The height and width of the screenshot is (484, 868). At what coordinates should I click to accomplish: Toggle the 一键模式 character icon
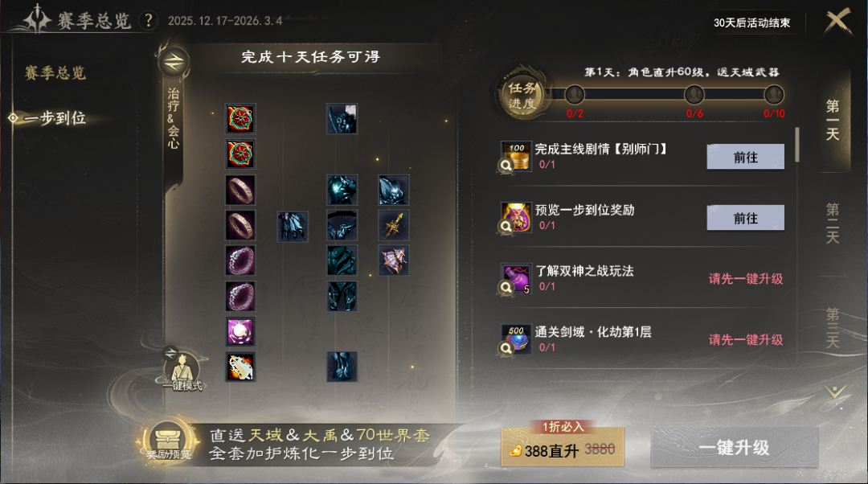click(182, 369)
